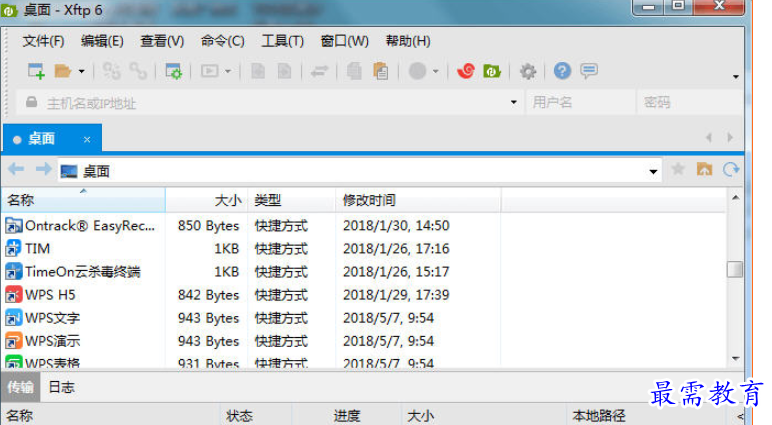Click the greyed play screen icon

(209, 71)
